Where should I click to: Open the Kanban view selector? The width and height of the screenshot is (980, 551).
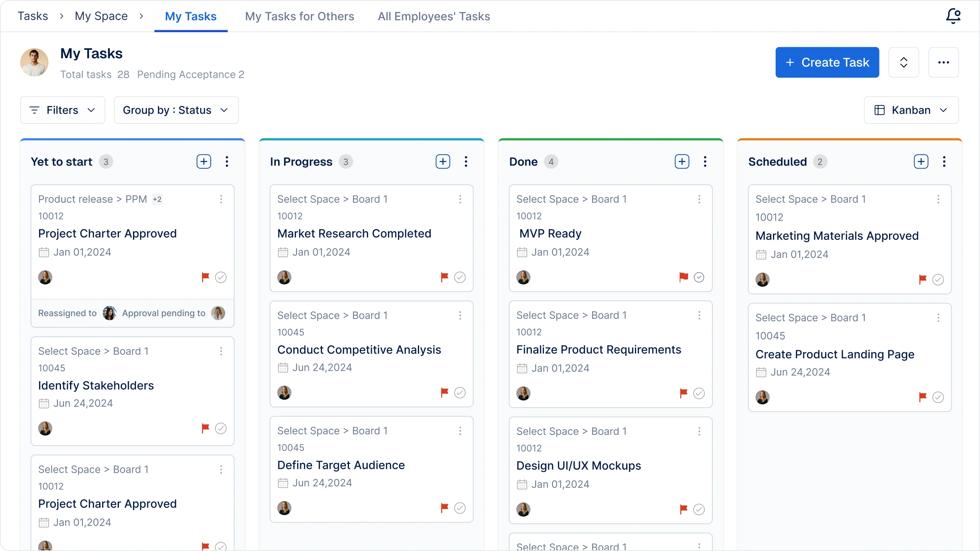click(x=911, y=110)
